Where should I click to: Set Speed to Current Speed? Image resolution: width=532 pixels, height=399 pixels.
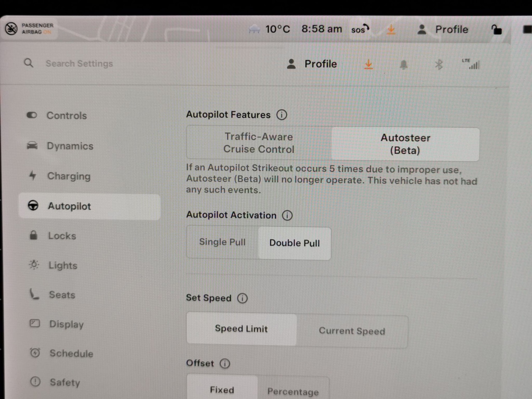pos(351,331)
